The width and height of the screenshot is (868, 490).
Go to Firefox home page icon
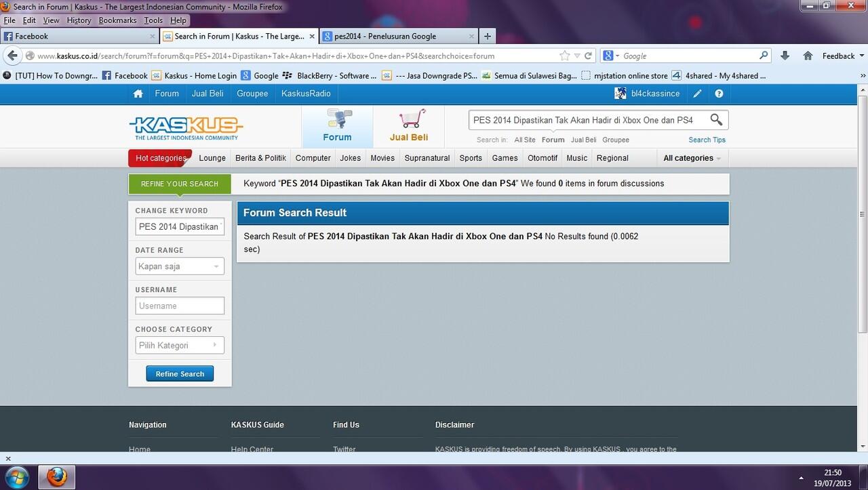pos(808,56)
